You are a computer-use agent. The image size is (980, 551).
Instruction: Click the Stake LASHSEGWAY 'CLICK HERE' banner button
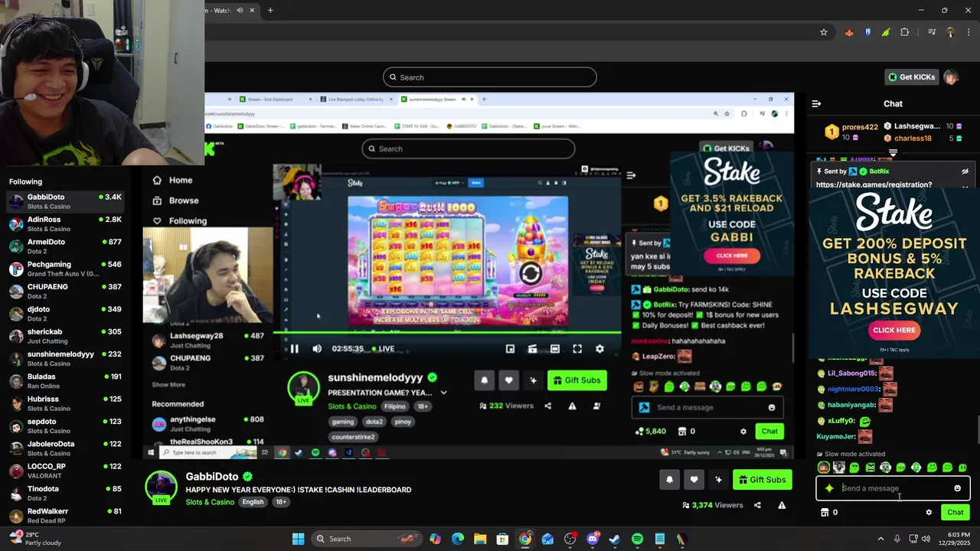894,331
